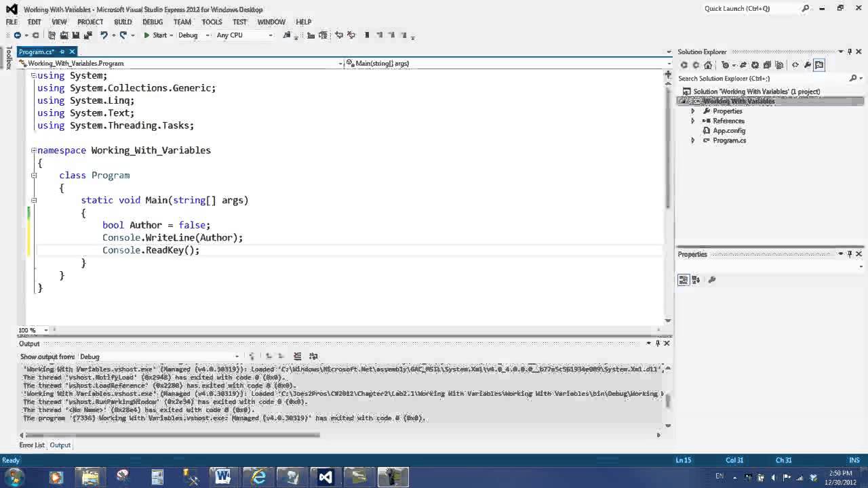Click the Open File toolbar icon
The width and height of the screenshot is (868, 488).
click(64, 35)
